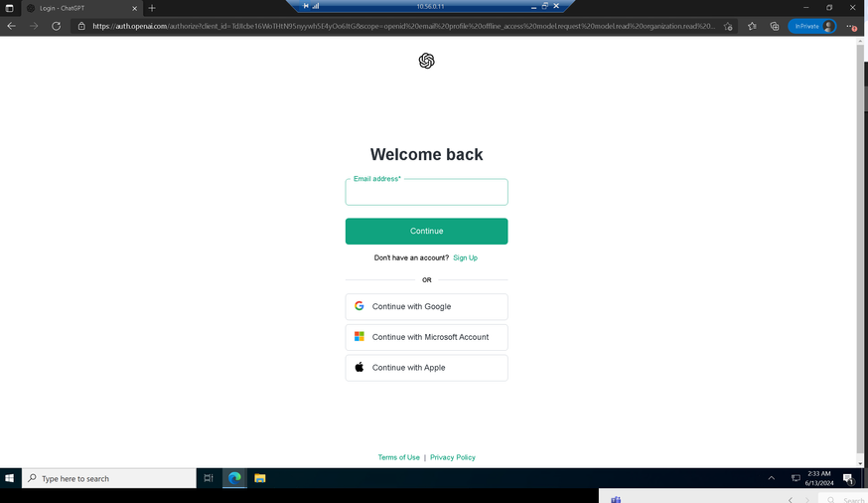
Task: Restore down the remote session window
Action: pos(544,6)
